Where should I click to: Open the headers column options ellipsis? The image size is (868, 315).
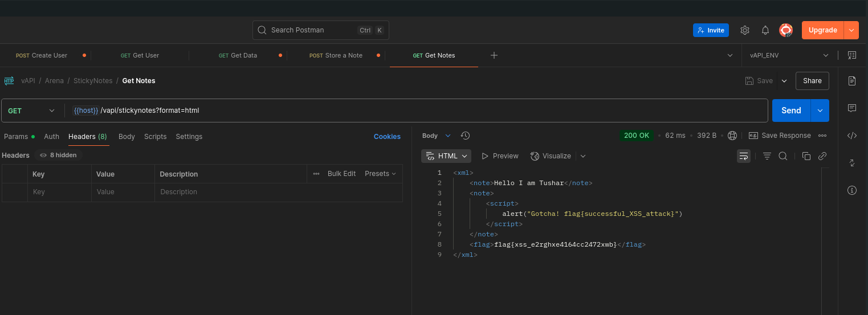316,174
